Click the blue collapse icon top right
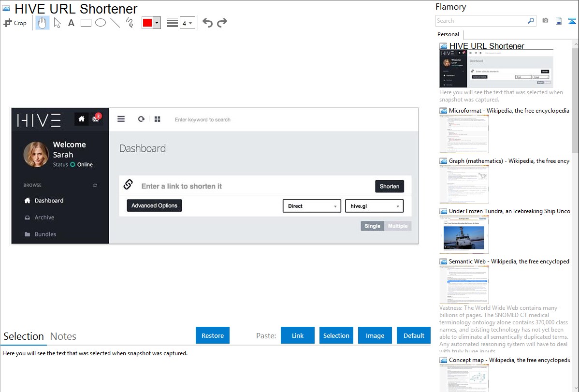Viewport: 579px width, 392px height. pyautogui.click(x=572, y=21)
